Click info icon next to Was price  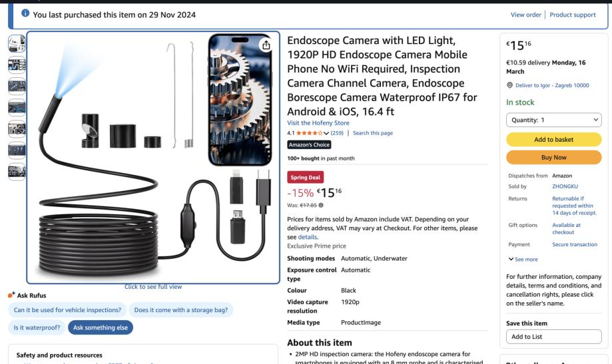pyautogui.click(x=321, y=205)
